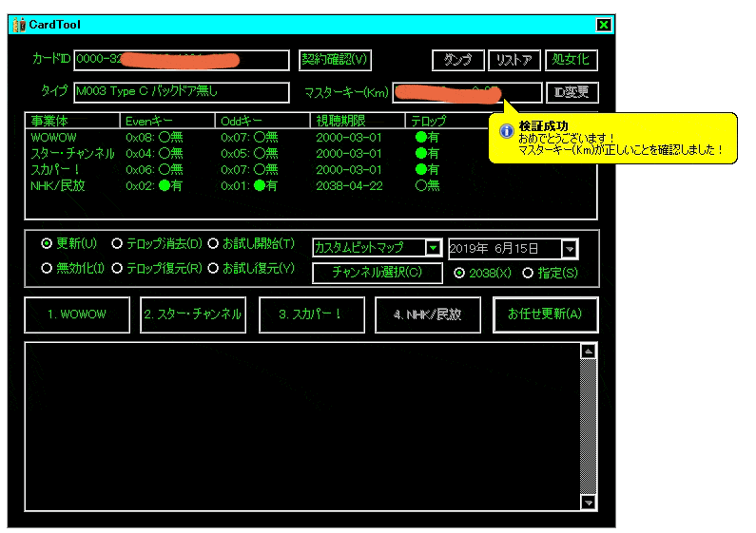Image resolution: width=756 pixels, height=533 pixels.
Task: Click the info icon in the verification balloon
Action: point(506,130)
